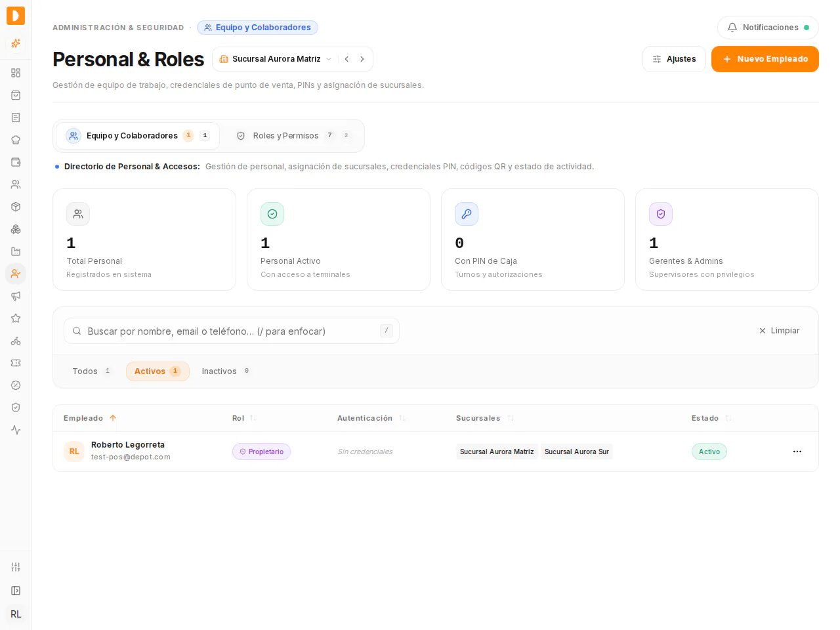The width and height of the screenshot is (840, 630).
Task: Open the activity pulse icon in sidebar
Action: pyautogui.click(x=16, y=430)
